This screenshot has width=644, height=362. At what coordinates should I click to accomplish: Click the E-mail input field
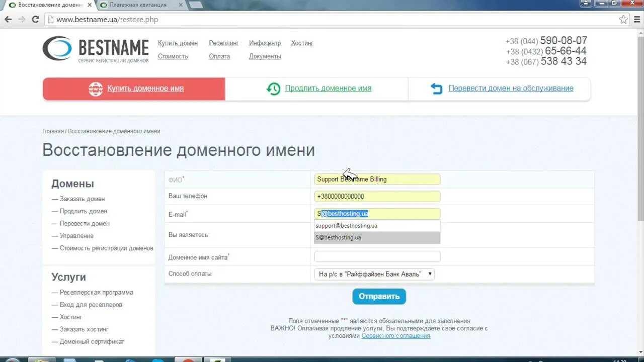tap(377, 214)
